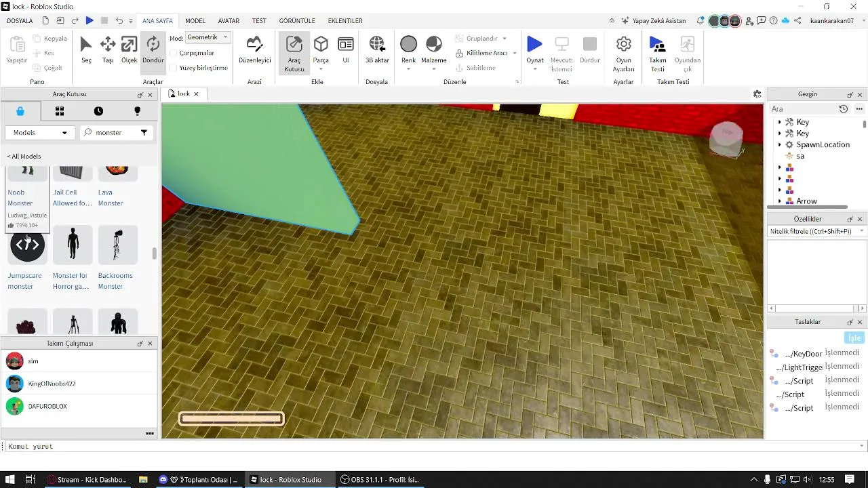Click the İşle commit button in Taslaklar
The height and width of the screenshot is (488, 868).
pos(854,338)
